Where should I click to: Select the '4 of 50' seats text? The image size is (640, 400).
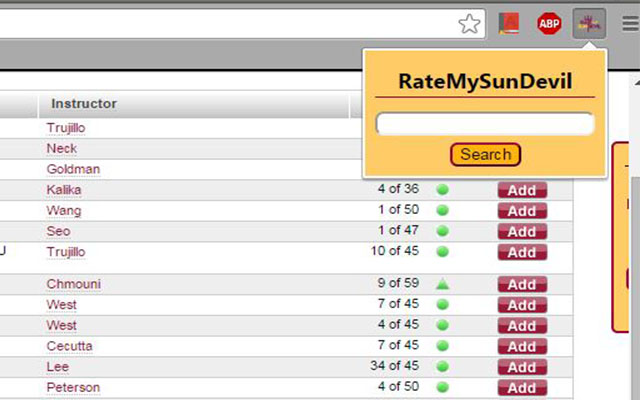point(398,387)
